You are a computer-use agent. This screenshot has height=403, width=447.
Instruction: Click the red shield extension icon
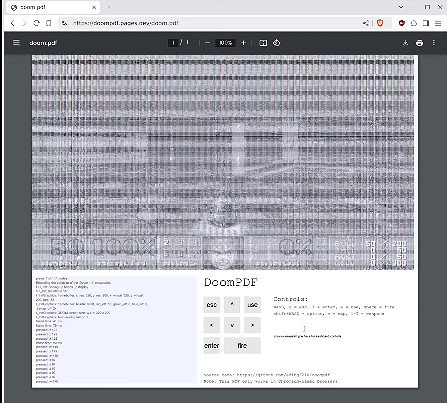(402, 23)
